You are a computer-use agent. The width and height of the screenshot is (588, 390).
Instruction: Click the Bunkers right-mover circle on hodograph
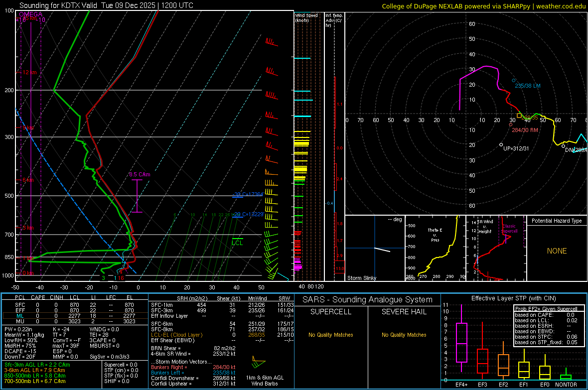511,125
